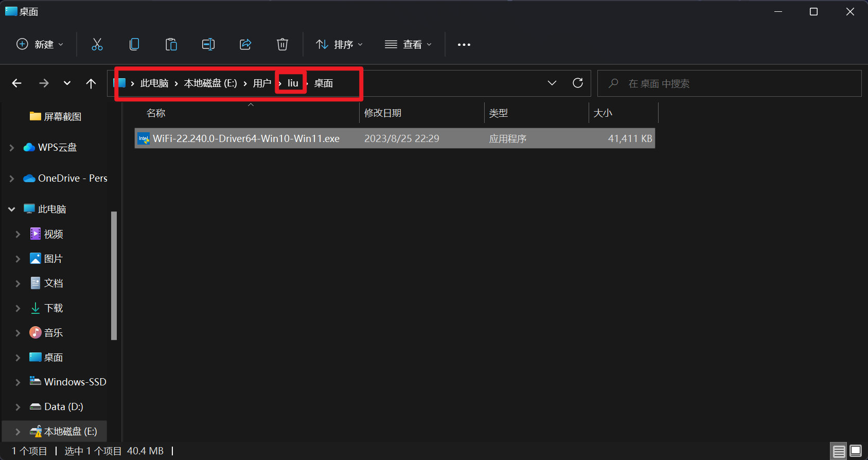The height and width of the screenshot is (460, 868).
Task: Go up one folder level
Action: (91, 83)
